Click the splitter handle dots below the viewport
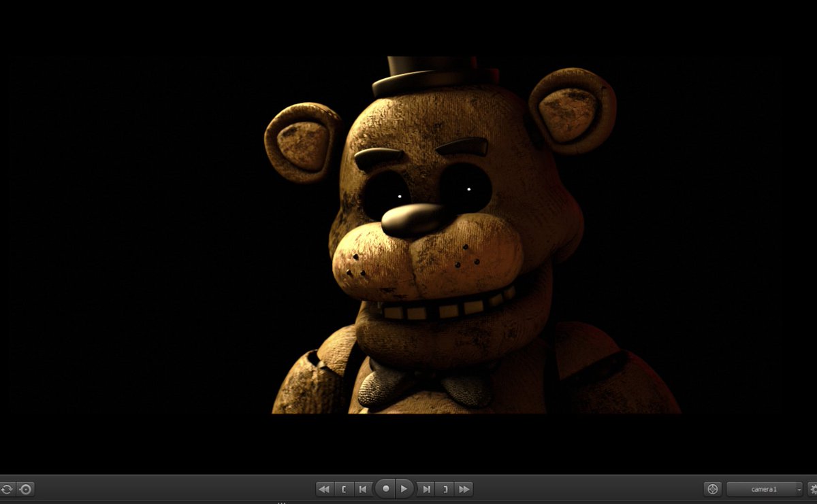Screen dimensions: 817x504 point(281,501)
